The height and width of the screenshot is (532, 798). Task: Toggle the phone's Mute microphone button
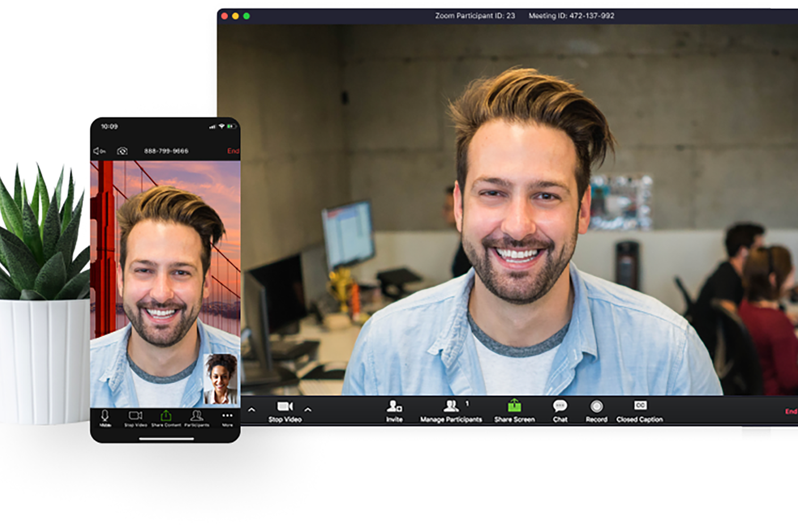105,417
